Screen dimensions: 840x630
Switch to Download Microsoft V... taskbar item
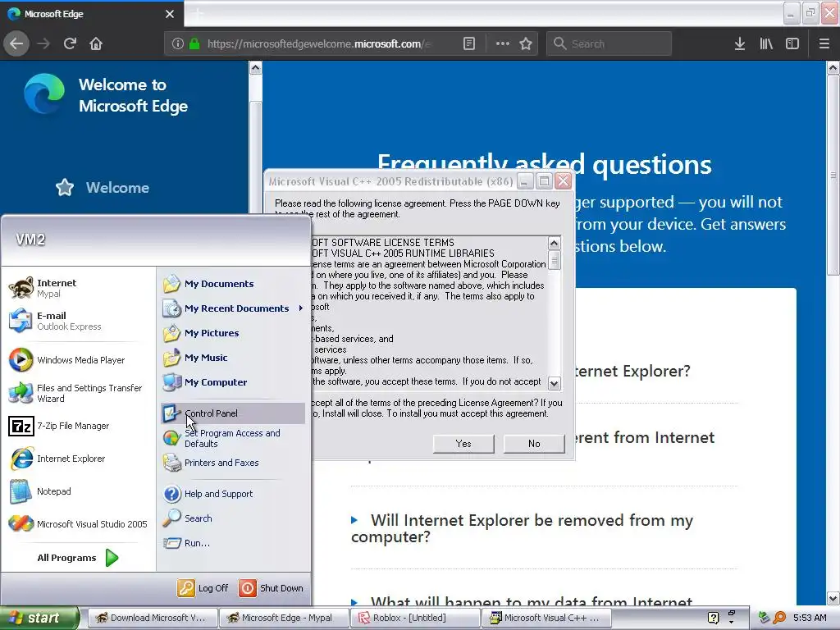tap(152, 618)
